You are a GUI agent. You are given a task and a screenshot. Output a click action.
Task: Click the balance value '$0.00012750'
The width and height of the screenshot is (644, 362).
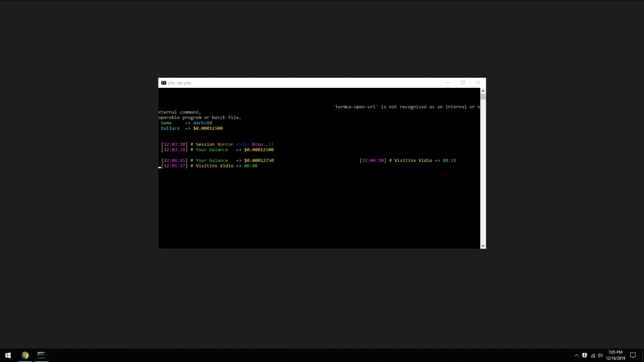click(x=259, y=161)
